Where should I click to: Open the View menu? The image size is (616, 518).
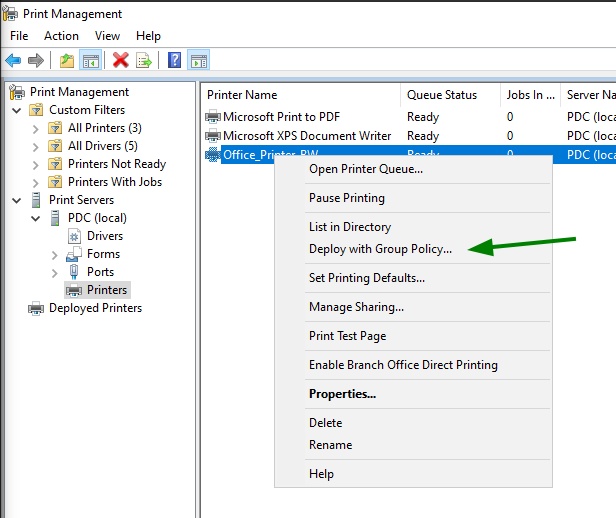(x=107, y=36)
